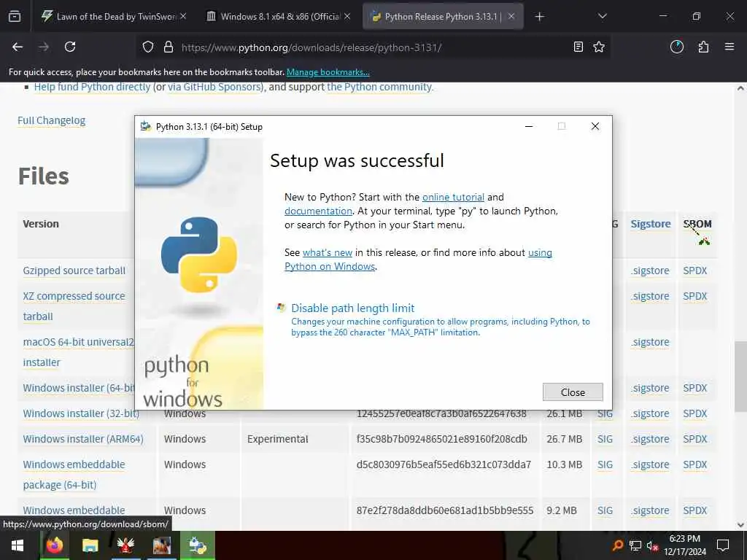Toggle reader view icon in address bar
This screenshot has width=747, height=560.
tap(578, 47)
